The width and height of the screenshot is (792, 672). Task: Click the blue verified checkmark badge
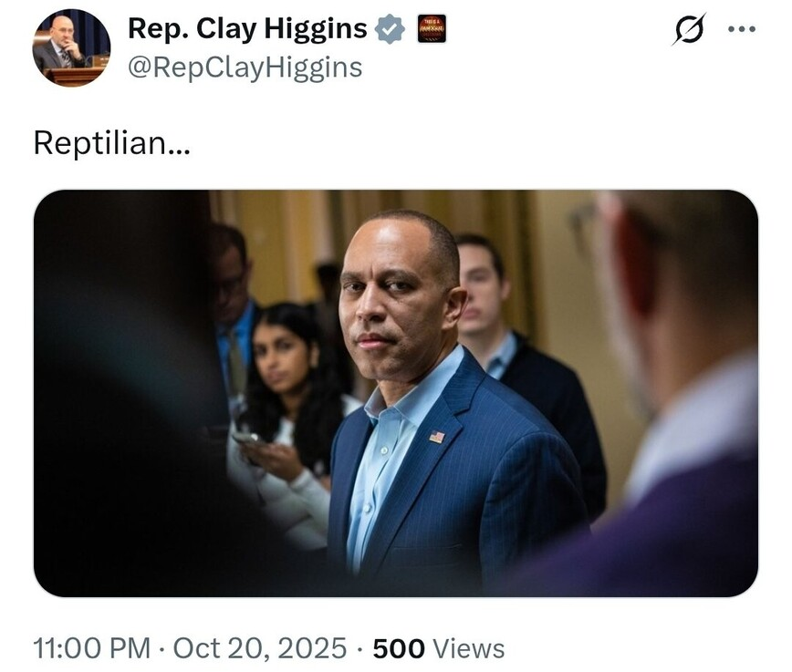pyautogui.click(x=391, y=29)
